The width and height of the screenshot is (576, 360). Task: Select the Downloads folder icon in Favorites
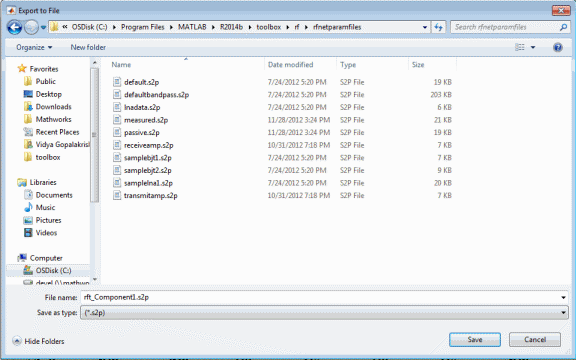28,107
